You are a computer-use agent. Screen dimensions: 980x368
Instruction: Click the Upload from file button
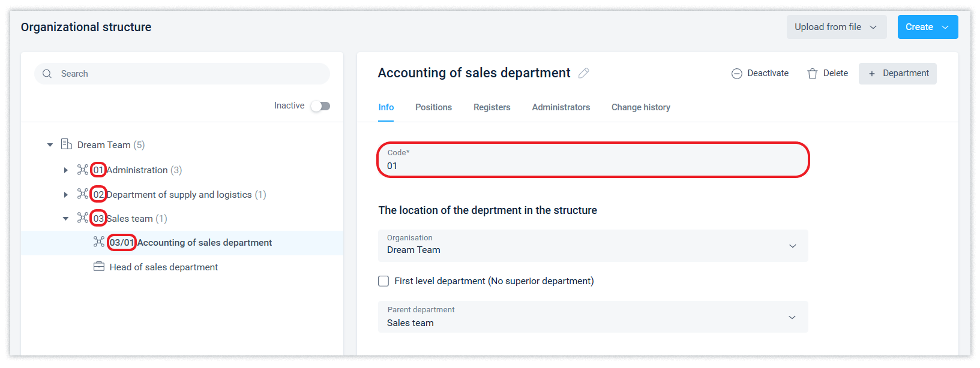tap(836, 27)
